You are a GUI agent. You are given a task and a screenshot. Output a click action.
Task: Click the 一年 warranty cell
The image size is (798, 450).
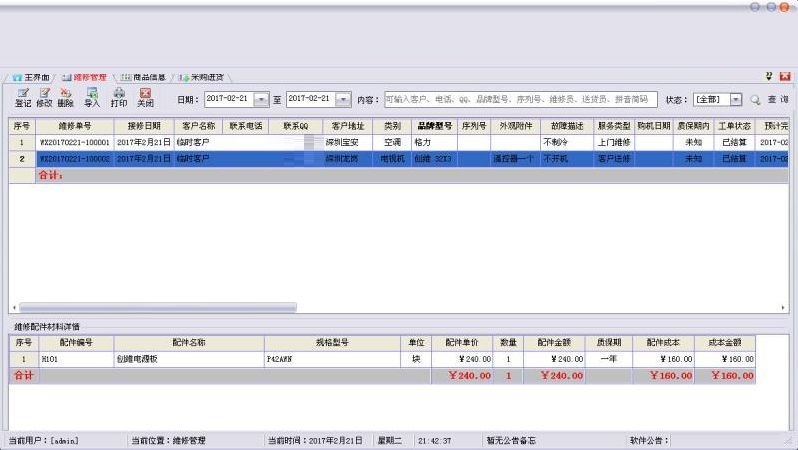click(x=609, y=359)
